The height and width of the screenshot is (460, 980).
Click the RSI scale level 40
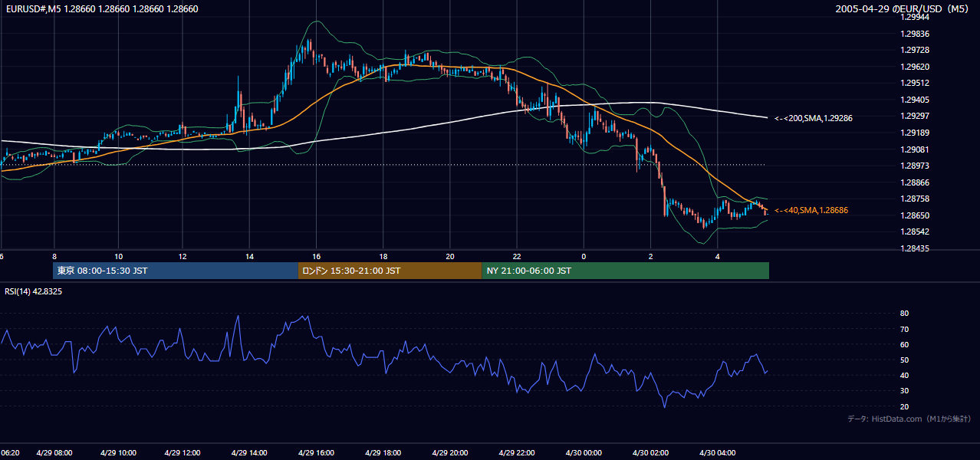click(904, 375)
